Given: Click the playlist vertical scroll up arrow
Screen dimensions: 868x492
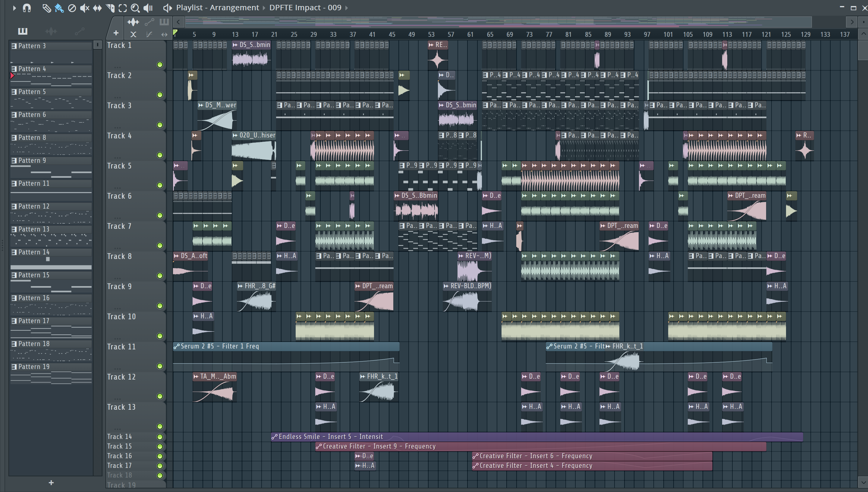Looking at the screenshot, I should pos(863,34).
